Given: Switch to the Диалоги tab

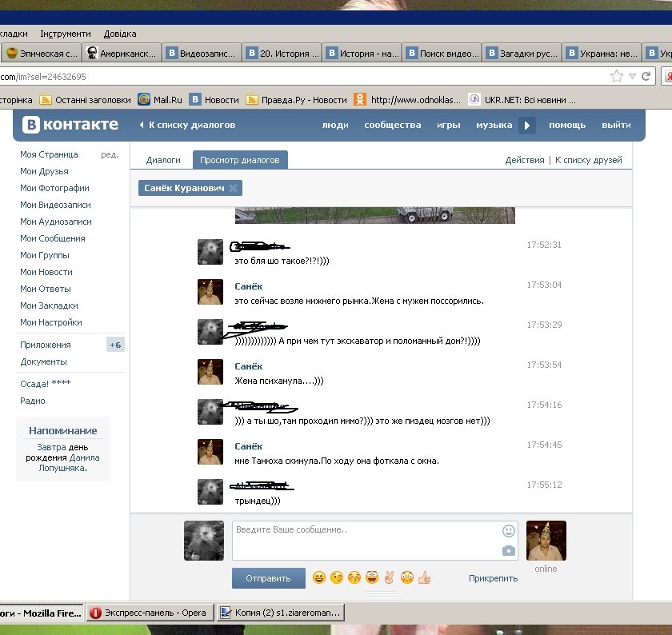Looking at the screenshot, I should (x=163, y=160).
